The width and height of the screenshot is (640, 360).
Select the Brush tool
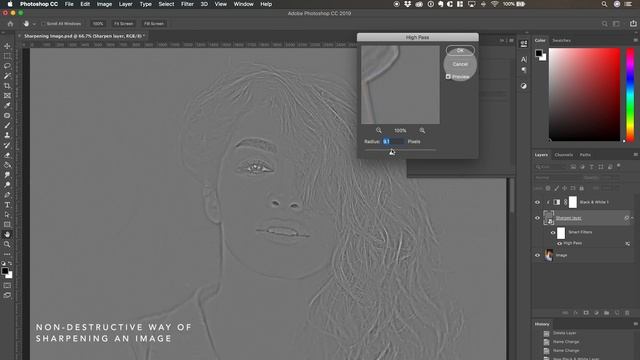7,125
